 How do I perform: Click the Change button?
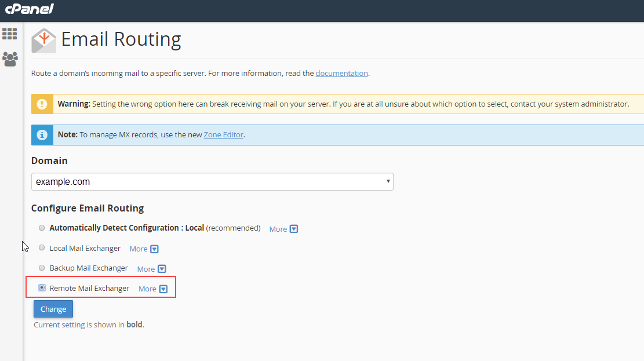53,309
